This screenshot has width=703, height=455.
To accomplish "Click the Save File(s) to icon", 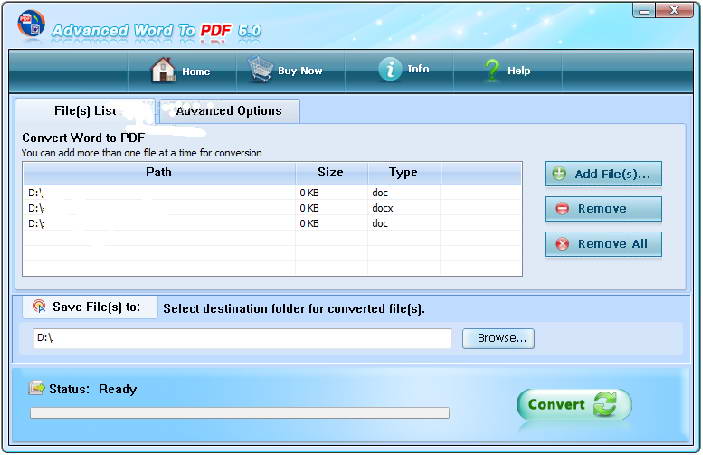I will point(39,306).
